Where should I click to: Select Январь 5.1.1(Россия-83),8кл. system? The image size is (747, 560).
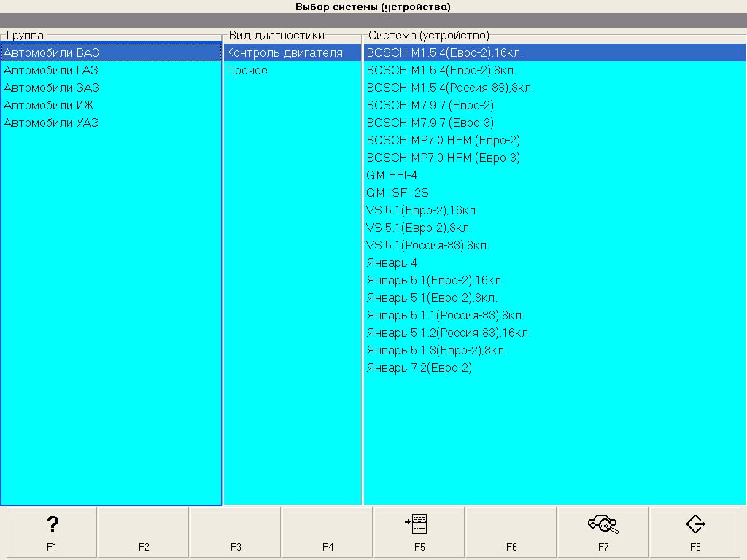coord(555,315)
